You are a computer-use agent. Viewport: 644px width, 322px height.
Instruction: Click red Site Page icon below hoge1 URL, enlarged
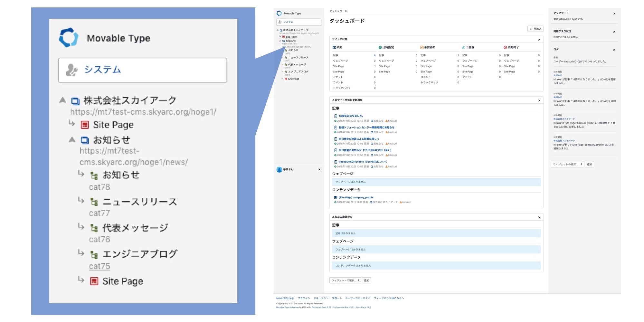85,125
